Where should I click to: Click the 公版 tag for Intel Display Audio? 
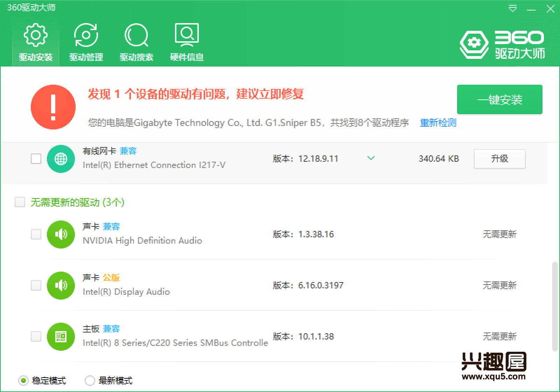click(x=111, y=278)
